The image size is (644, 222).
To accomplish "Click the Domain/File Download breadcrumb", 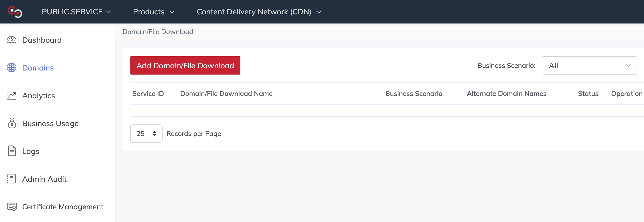I will (158, 32).
